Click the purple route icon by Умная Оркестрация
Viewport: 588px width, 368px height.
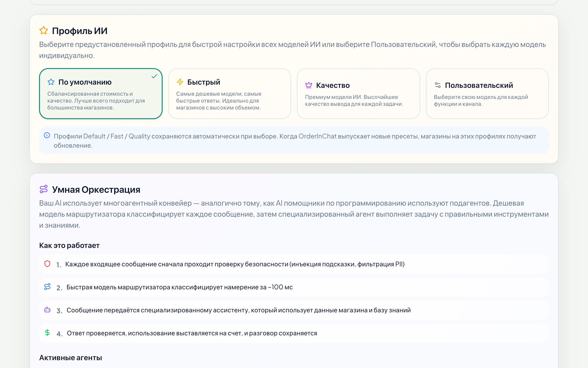[x=44, y=189]
